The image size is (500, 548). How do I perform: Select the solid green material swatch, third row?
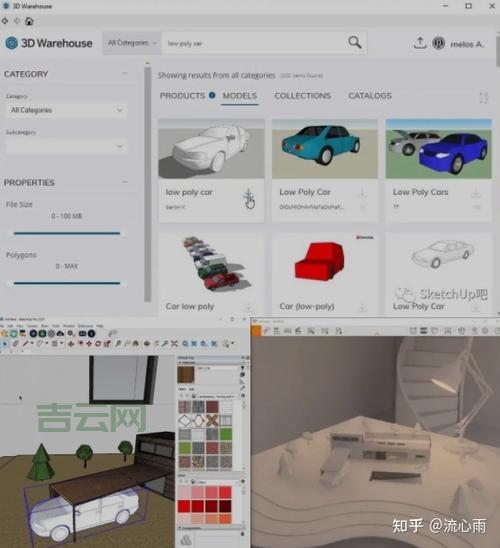click(225, 434)
